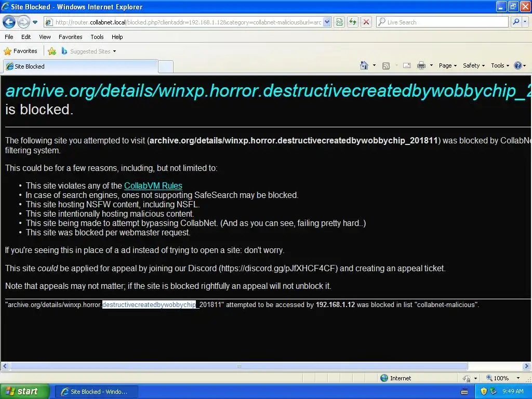Screen dimensions: 532x399
Task: Open the Edit menu
Action: point(26,37)
